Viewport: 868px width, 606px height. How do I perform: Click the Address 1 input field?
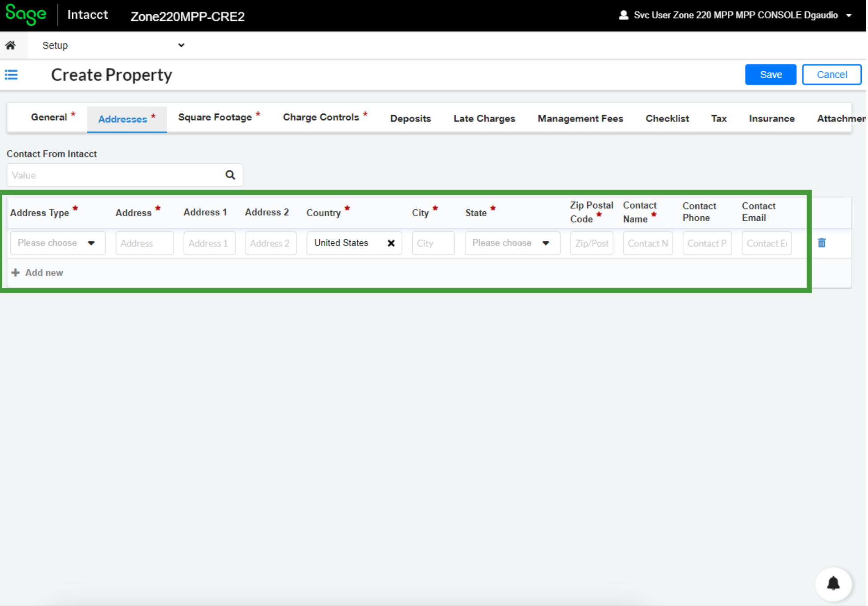point(209,243)
